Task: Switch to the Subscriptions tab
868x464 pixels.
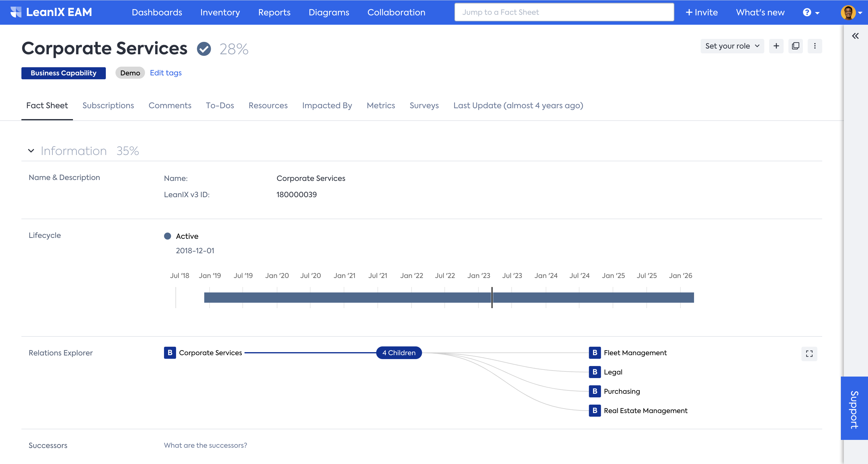Action: click(x=108, y=106)
